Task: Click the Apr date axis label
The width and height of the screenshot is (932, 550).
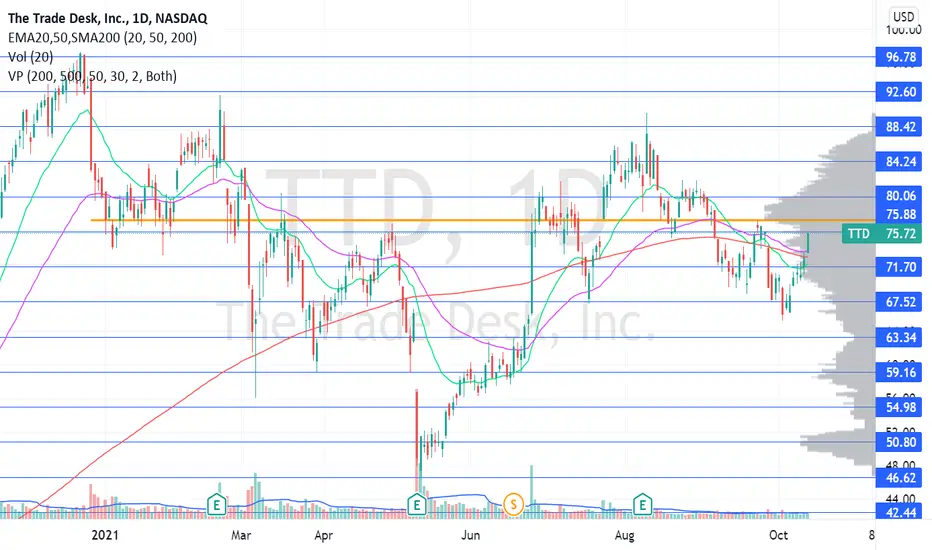Action: point(323,535)
